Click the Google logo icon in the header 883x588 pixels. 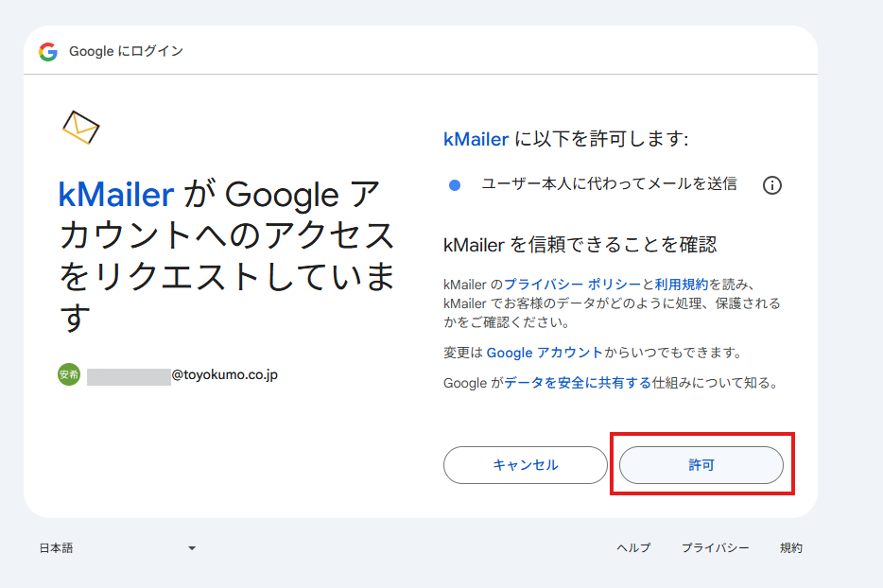[48, 51]
